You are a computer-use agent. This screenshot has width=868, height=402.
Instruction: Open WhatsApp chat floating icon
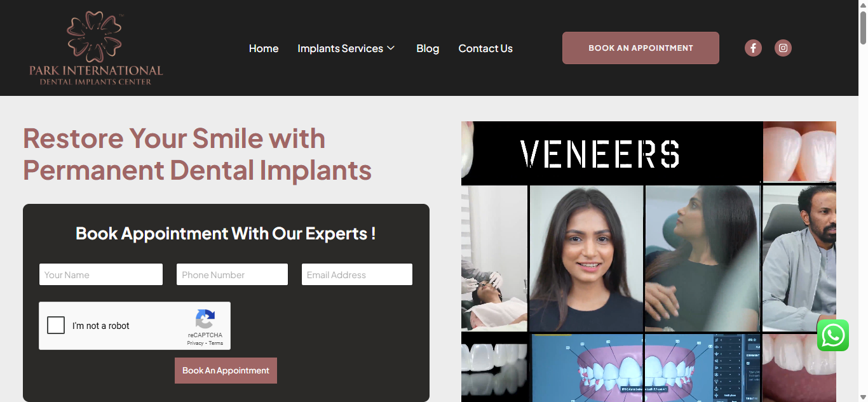click(x=833, y=335)
